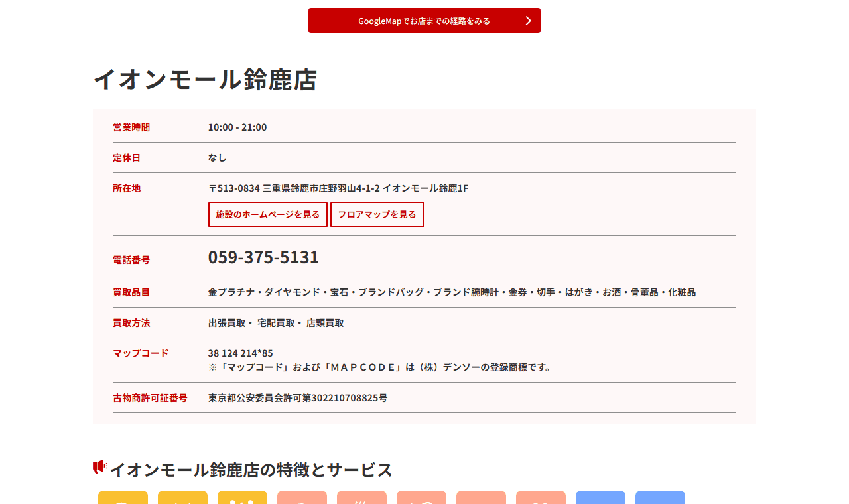
Task: Click the イオンモール鈴鹿店の特徴とサービス heading
Action: [251, 470]
